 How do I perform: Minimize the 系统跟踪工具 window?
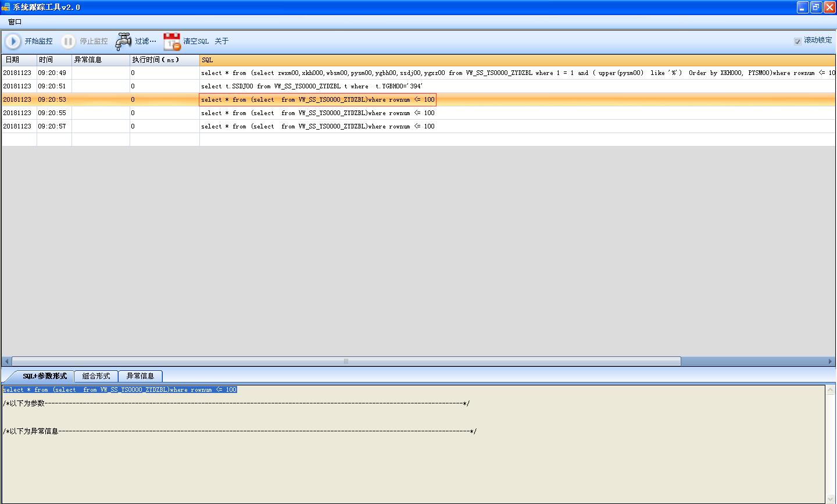coord(803,7)
